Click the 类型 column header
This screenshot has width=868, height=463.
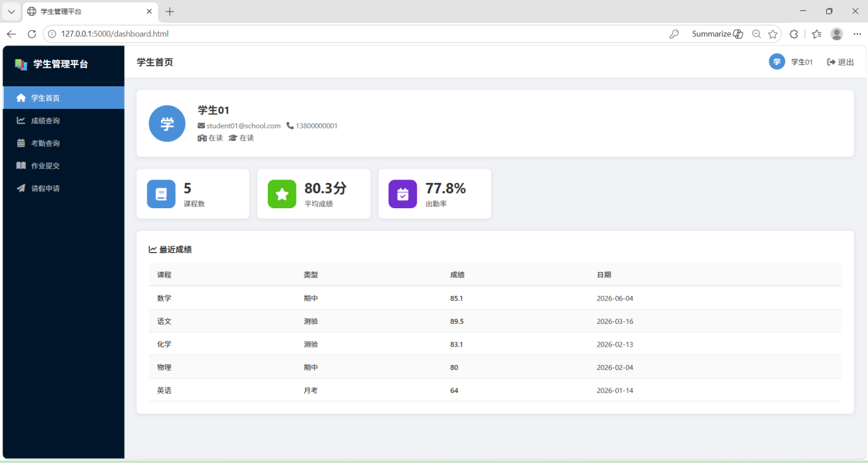[x=311, y=275]
